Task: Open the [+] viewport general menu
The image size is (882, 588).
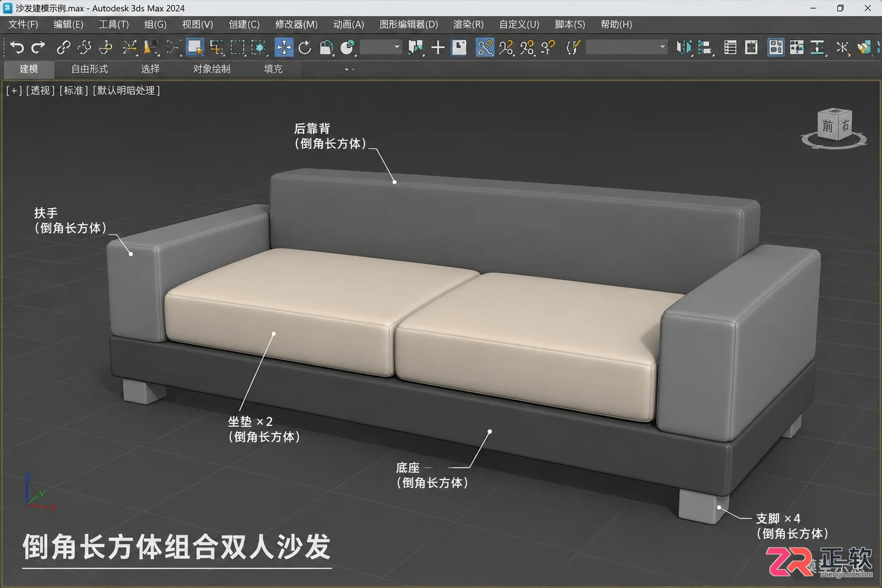Action: tap(14, 91)
